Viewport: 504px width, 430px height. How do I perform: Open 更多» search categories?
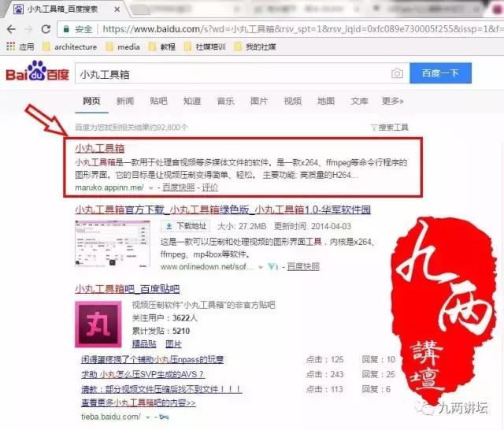click(392, 101)
